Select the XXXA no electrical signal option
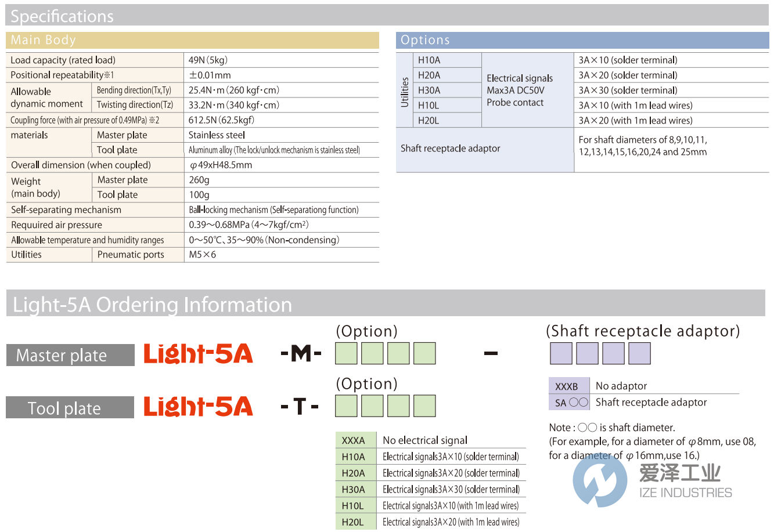Screen dimensions: 774x532 (355, 440)
